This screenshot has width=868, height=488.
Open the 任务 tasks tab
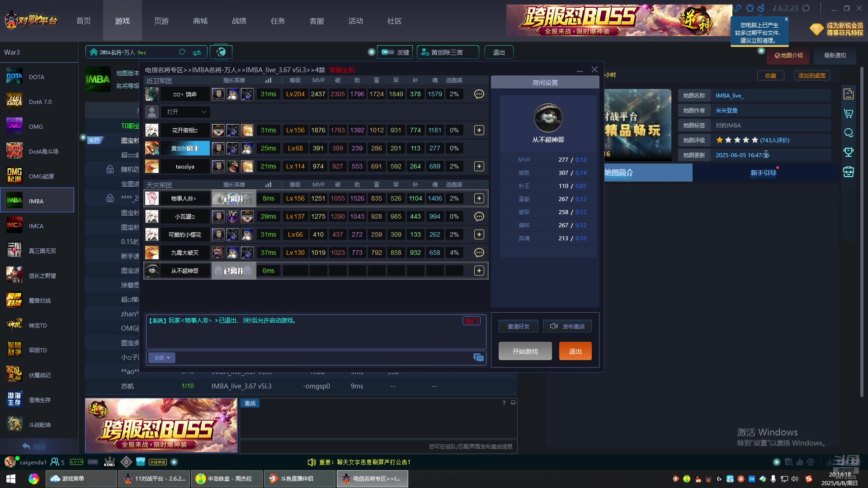[x=278, y=21]
